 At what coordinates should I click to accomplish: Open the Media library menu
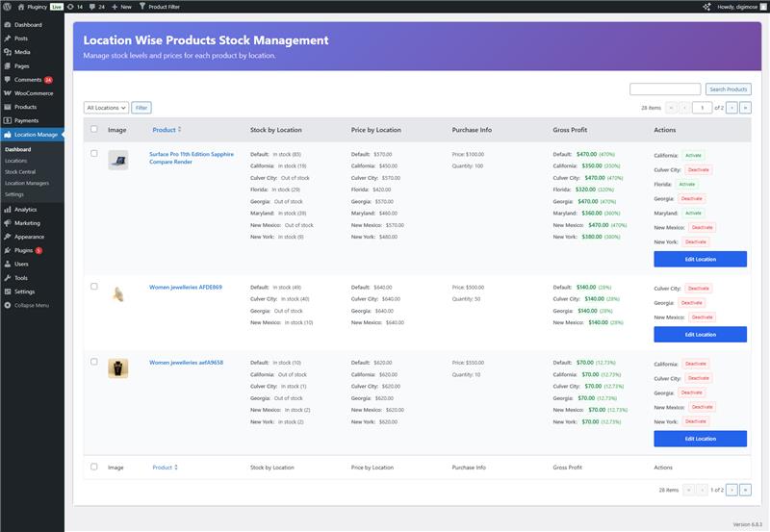21,52
